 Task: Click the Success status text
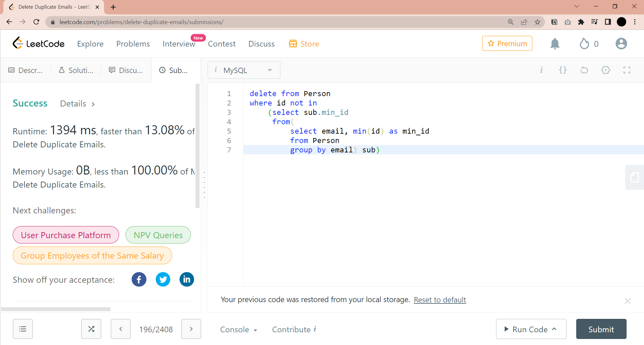pyautogui.click(x=30, y=103)
